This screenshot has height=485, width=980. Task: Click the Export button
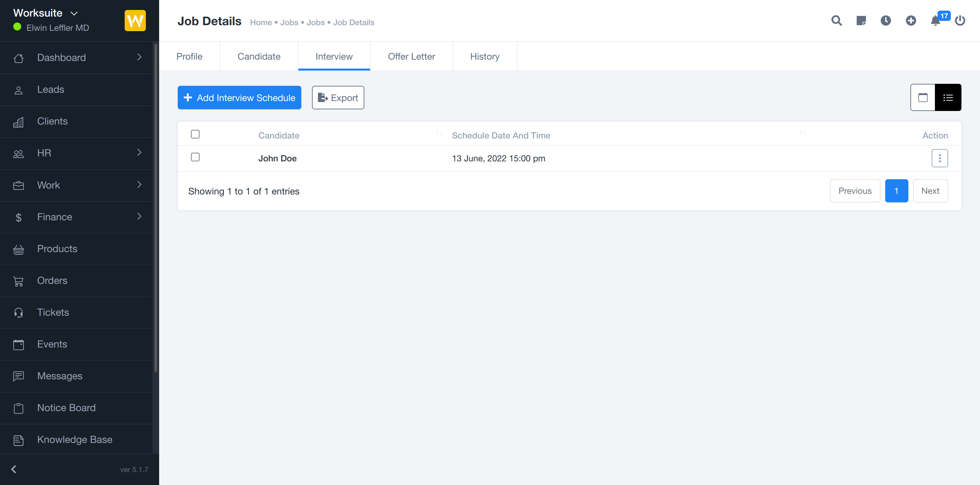tap(338, 98)
